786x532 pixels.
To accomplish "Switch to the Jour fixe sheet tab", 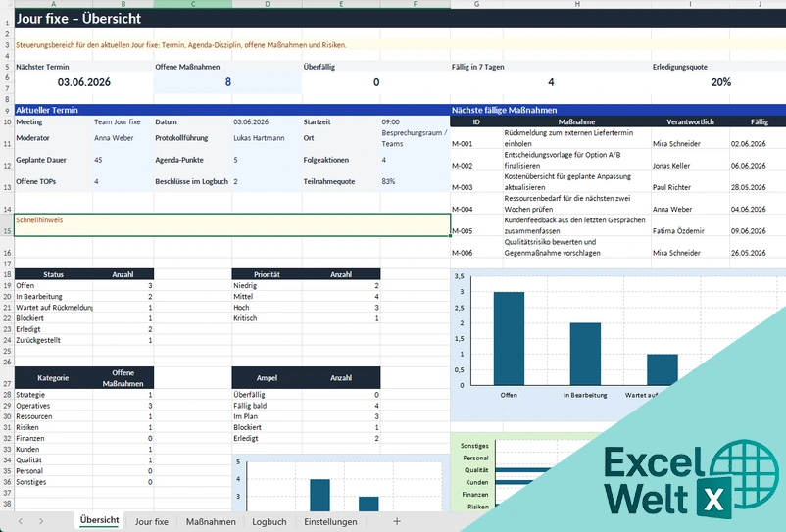I will [x=151, y=521].
